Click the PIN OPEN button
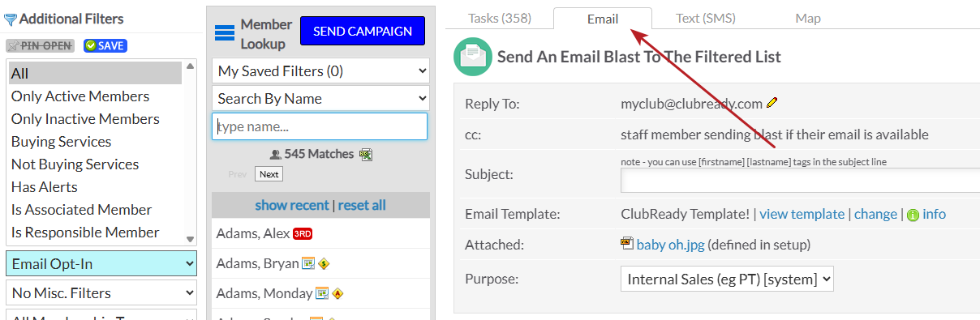980x320 pixels. (x=40, y=46)
